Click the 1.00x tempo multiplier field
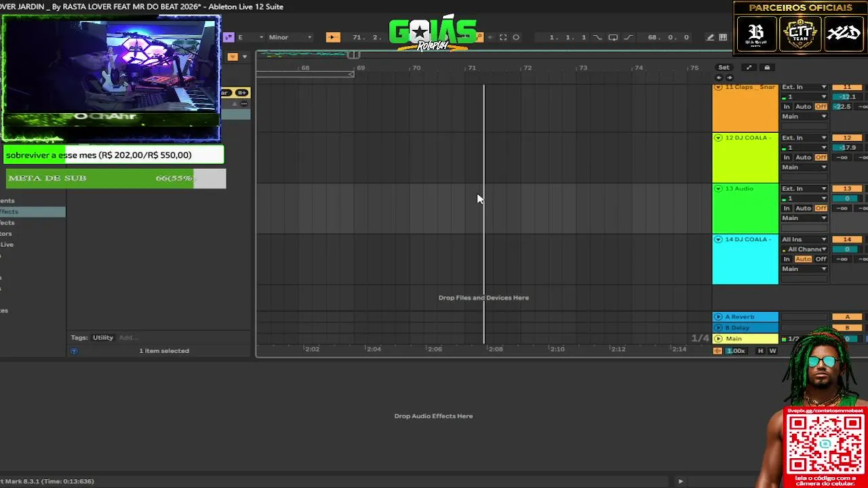The height and width of the screenshot is (488, 868). tap(736, 350)
